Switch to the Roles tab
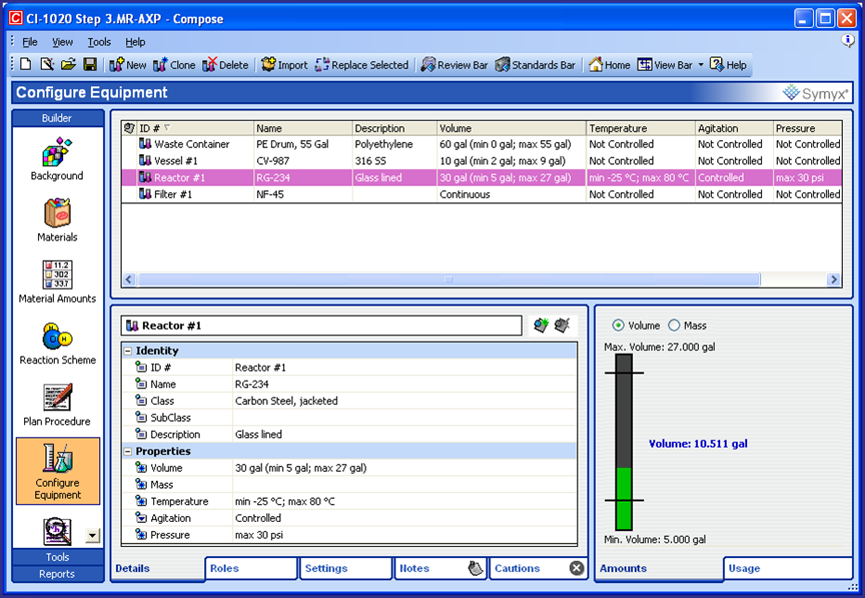The image size is (865, 598). pos(251,568)
